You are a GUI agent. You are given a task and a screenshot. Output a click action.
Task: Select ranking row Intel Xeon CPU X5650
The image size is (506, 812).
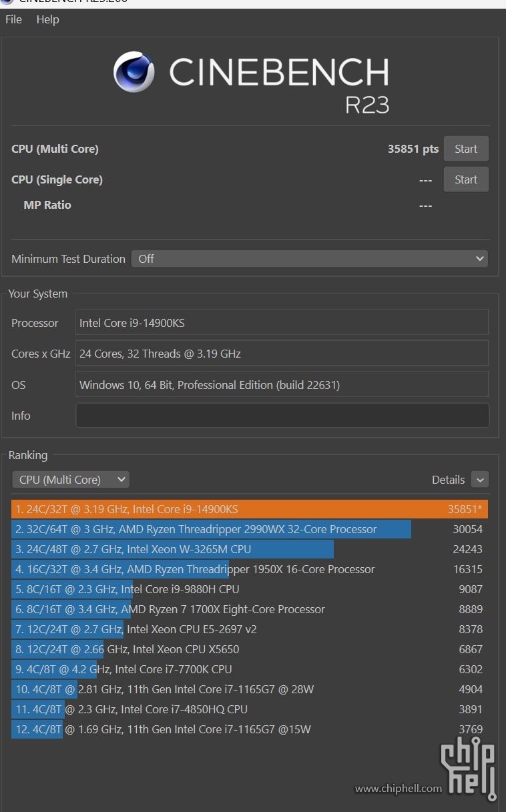coord(250,649)
